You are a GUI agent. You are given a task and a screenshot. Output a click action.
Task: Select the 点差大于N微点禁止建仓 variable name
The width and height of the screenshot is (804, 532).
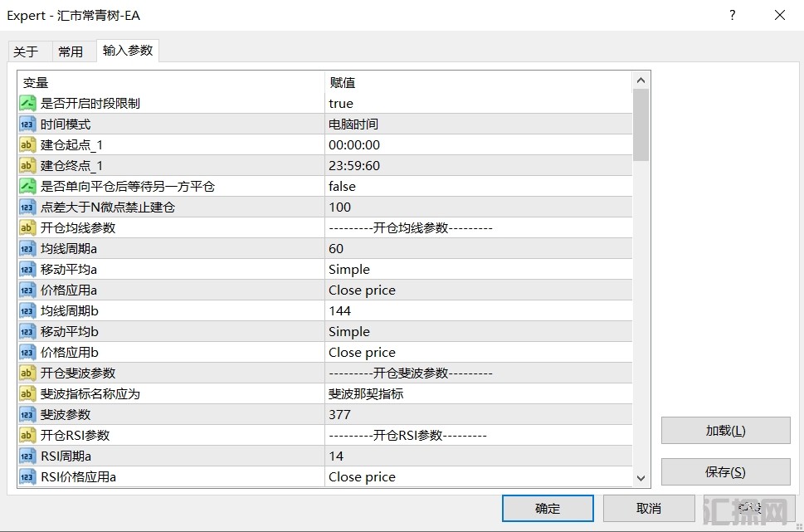[108, 207]
